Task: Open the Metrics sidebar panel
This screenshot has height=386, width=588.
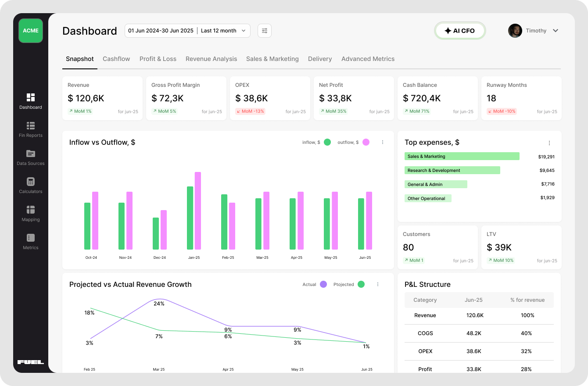Action: click(x=30, y=242)
